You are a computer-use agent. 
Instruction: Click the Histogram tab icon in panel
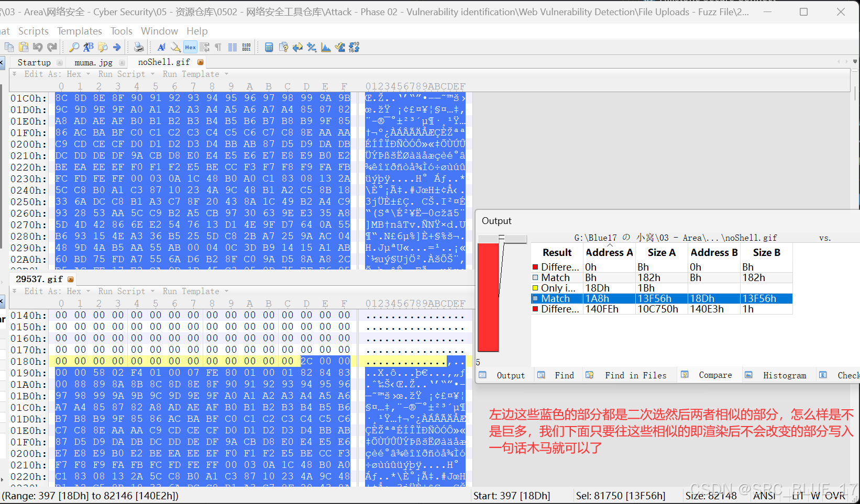749,375
